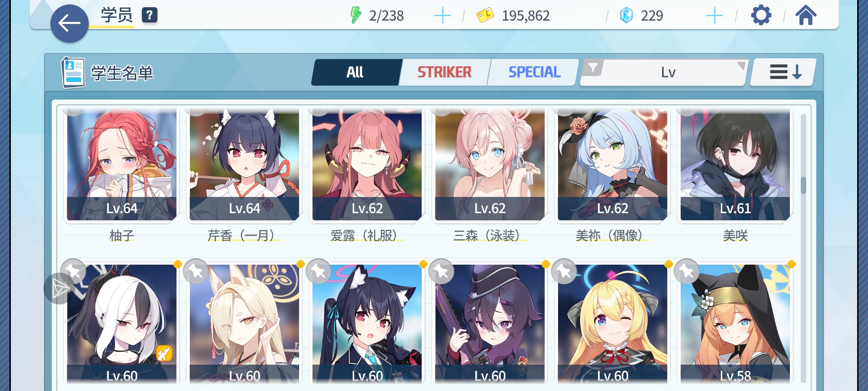Toggle the pin on the Lv.58 nun student
This screenshot has height=391, width=868.
tap(687, 271)
